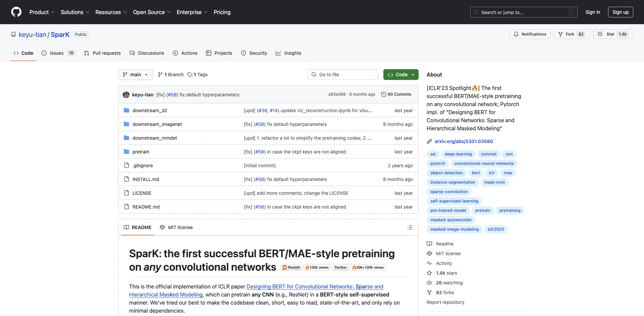Click the README.md file icon
The image size is (644, 316).
(x=126, y=207)
